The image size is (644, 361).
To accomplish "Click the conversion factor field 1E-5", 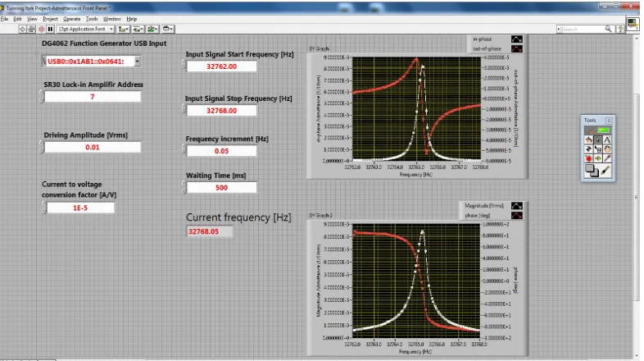I will [80, 208].
